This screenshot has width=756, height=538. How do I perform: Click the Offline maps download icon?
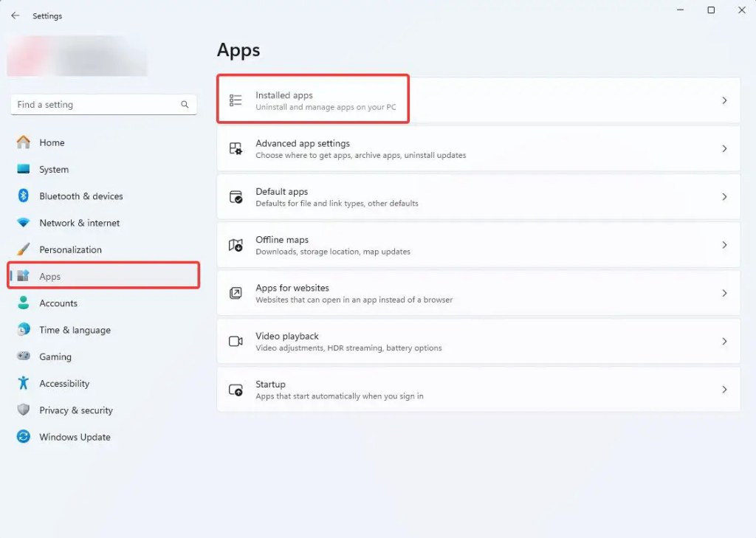pos(236,244)
